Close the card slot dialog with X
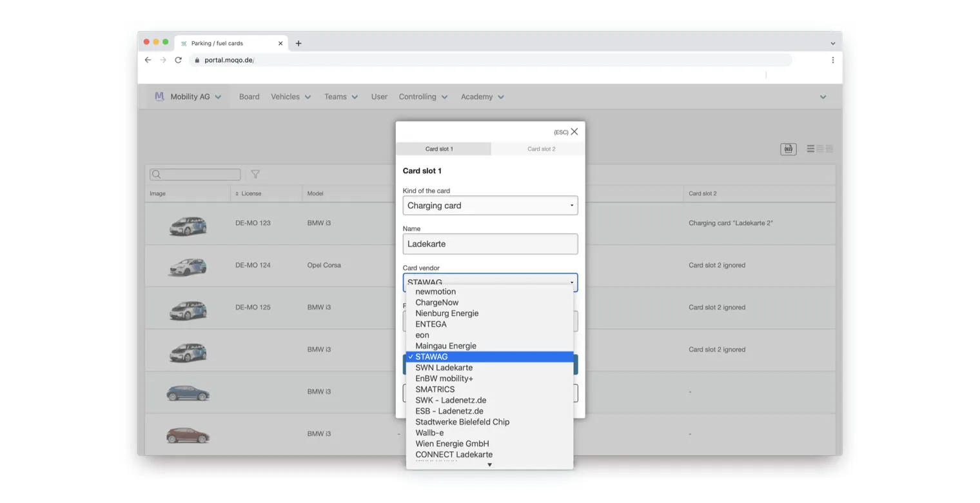 (x=574, y=132)
